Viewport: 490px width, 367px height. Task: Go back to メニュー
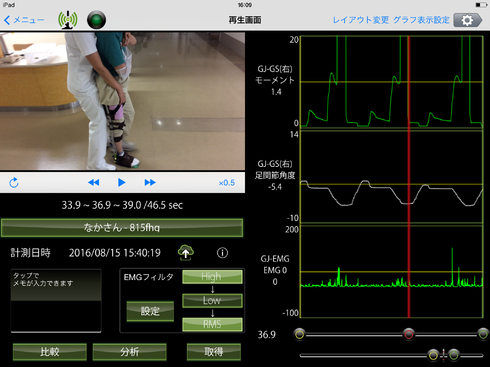click(24, 20)
